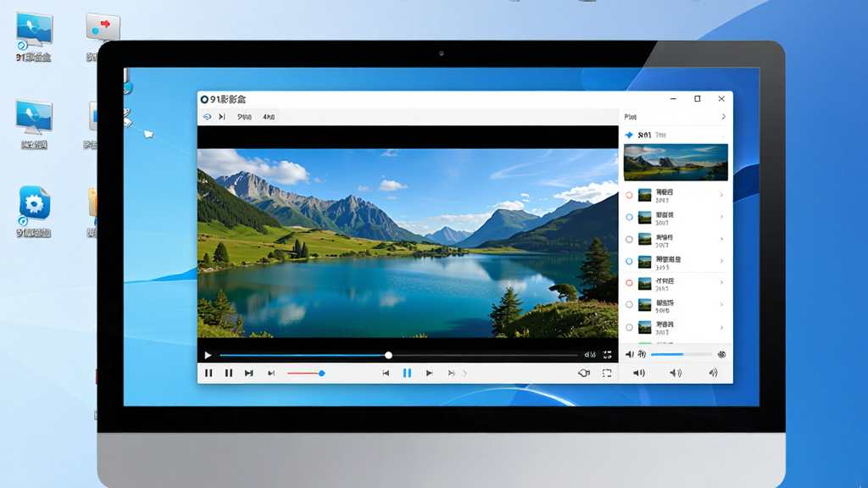This screenshot has height=488, width=868.
Task: Select the first playlist row's red radio button
Action: coord(629,196)
